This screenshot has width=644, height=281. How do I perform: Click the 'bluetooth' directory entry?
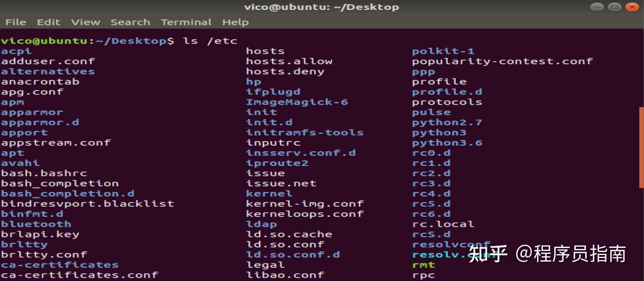pos(36,224)
